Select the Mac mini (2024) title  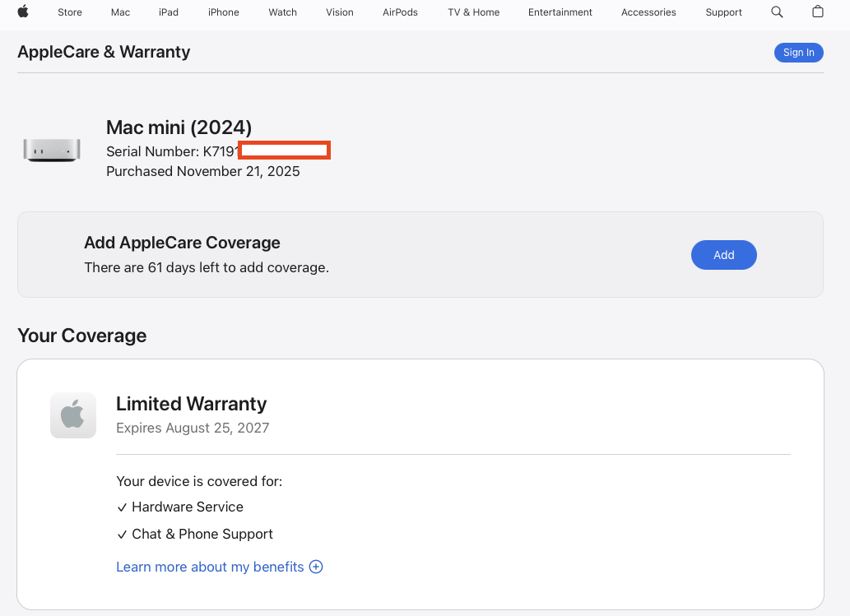click(179, 127)
